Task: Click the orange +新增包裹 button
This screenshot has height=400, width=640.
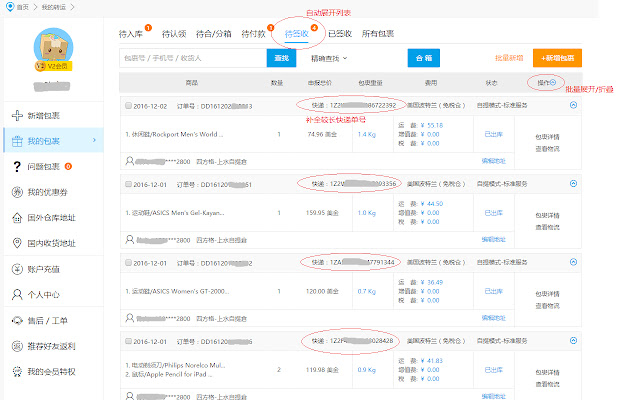Action: click(x=557, y=58)
